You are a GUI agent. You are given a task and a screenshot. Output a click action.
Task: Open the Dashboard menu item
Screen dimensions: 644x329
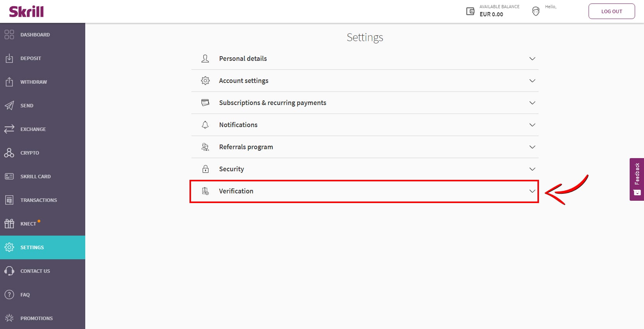pyautogui.click(x=43, y=34)
